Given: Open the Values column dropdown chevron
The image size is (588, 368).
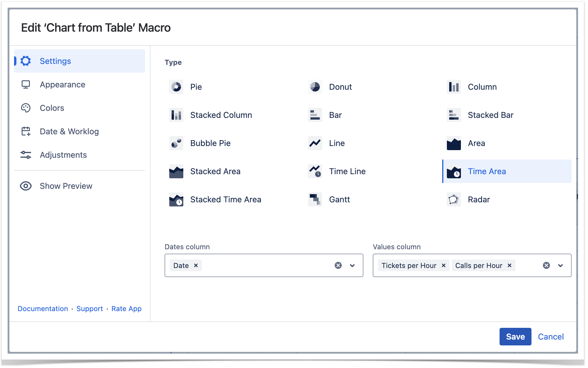Looking at the screenshot, I should 560,265.
